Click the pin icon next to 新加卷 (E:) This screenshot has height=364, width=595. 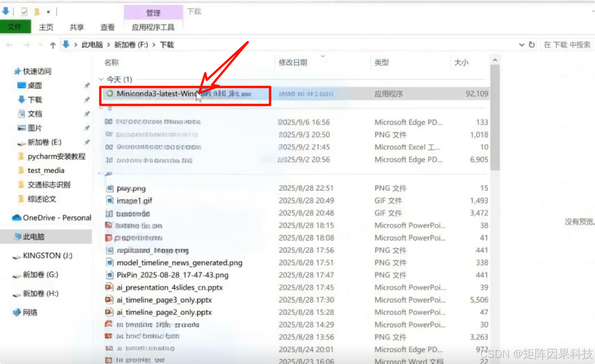point(87,142)
